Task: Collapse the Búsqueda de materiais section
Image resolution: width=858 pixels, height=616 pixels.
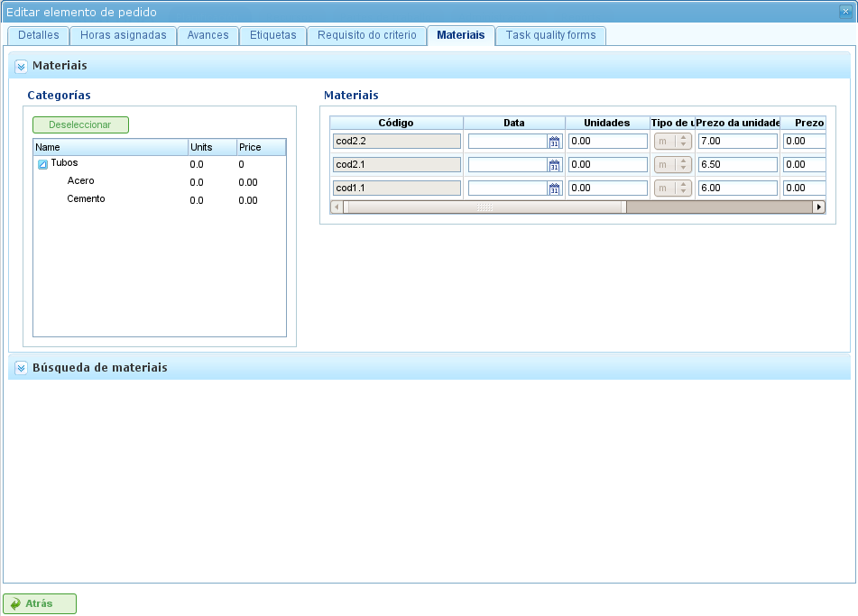Action: click(22, 368)
